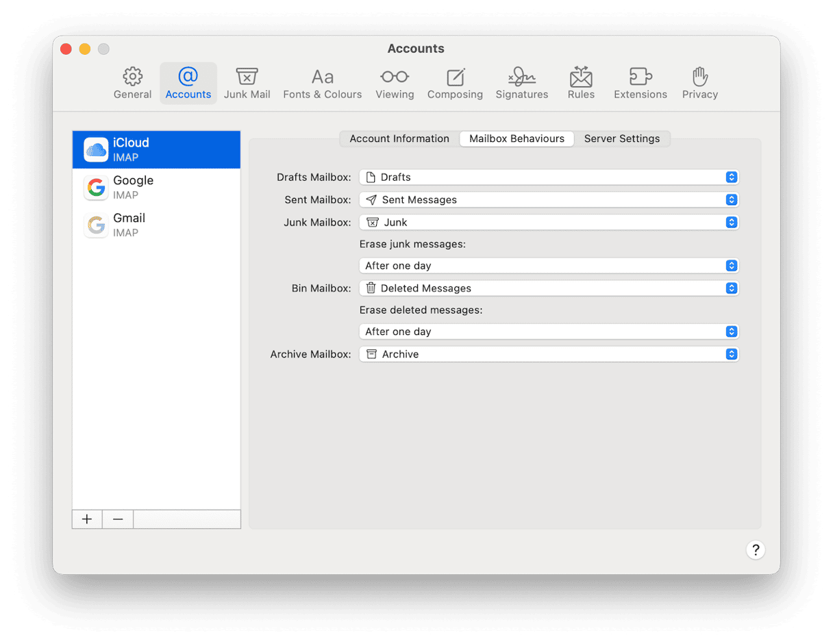Expand the Drafts Mailbox dropdown
This screenshot has height=644, width=833.
pos(549,177)
